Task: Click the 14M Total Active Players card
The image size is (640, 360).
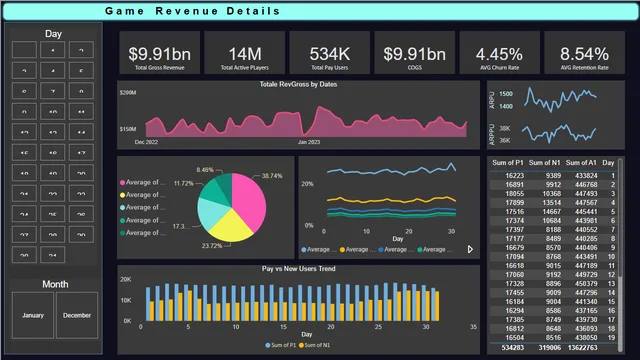Action: (x=244, y=53)
